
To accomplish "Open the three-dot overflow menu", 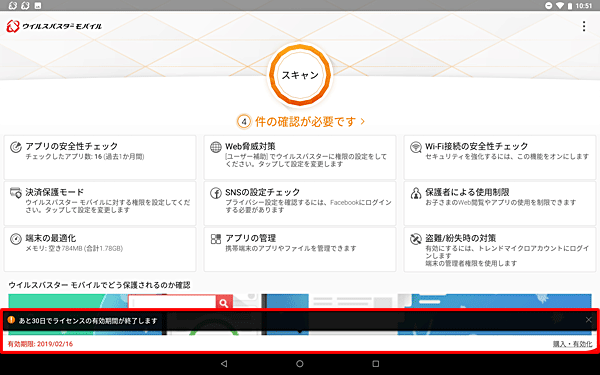I will (584, 26).
